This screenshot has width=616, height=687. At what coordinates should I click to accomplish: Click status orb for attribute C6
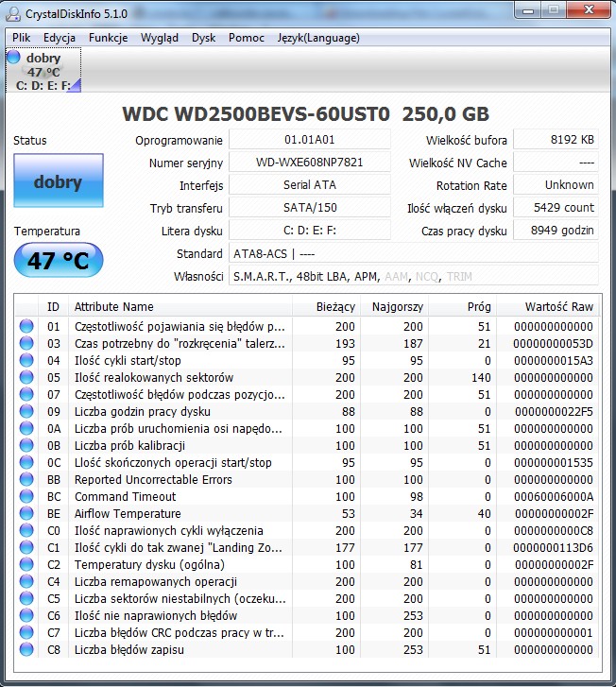(x=26, y=615)
